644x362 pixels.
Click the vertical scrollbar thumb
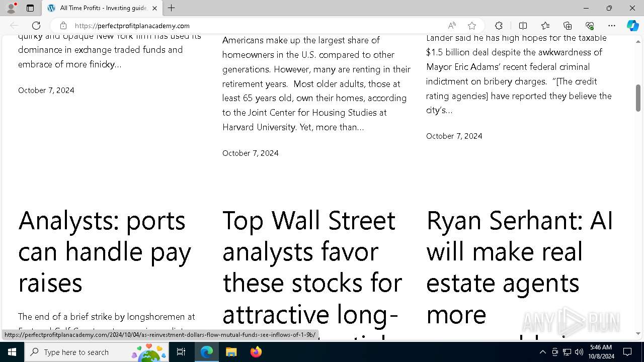(x=638, y=98)
